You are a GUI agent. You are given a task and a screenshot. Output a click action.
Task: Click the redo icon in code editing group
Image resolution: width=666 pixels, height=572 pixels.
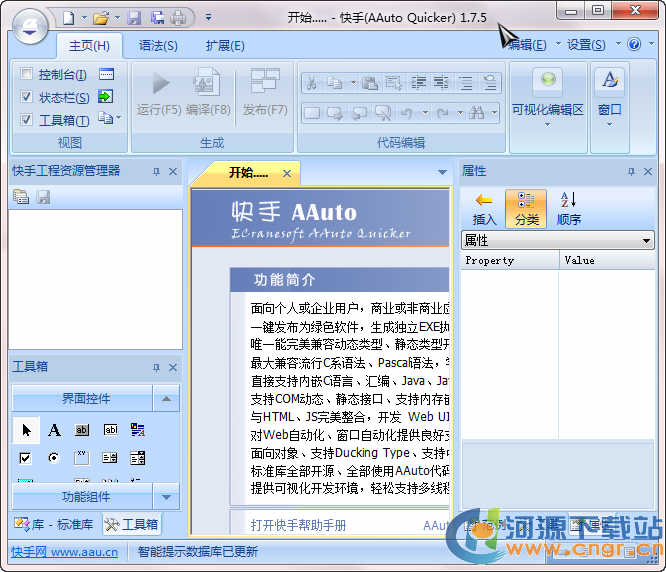[x=443, y=113]
